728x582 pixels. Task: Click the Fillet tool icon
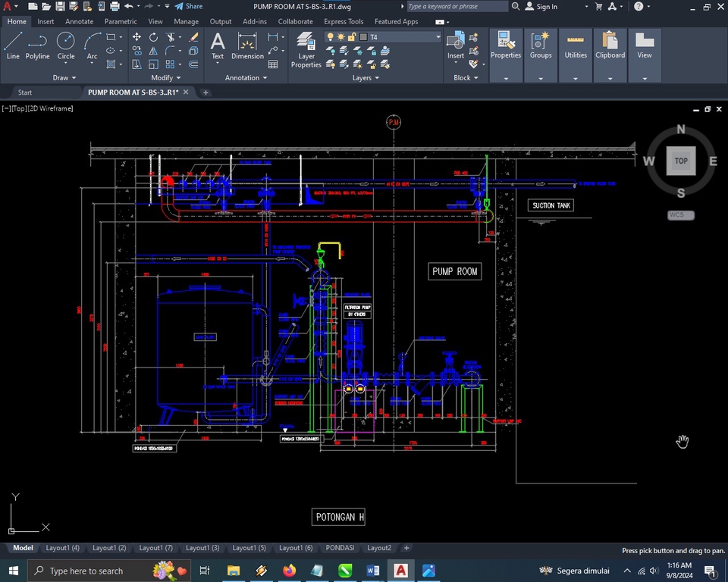pyautogui.click(x=171, y=51)
